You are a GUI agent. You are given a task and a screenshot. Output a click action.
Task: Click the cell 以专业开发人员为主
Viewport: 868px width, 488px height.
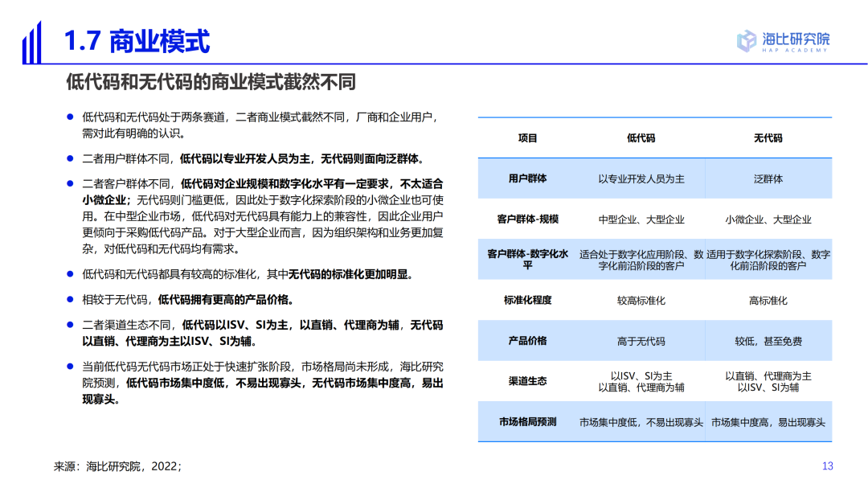(x=641, y=179)
